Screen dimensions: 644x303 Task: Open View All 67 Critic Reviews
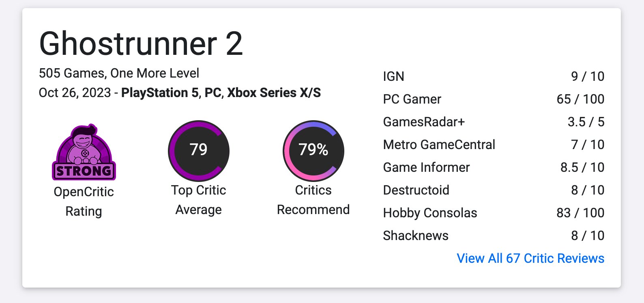tap(530, 258)
